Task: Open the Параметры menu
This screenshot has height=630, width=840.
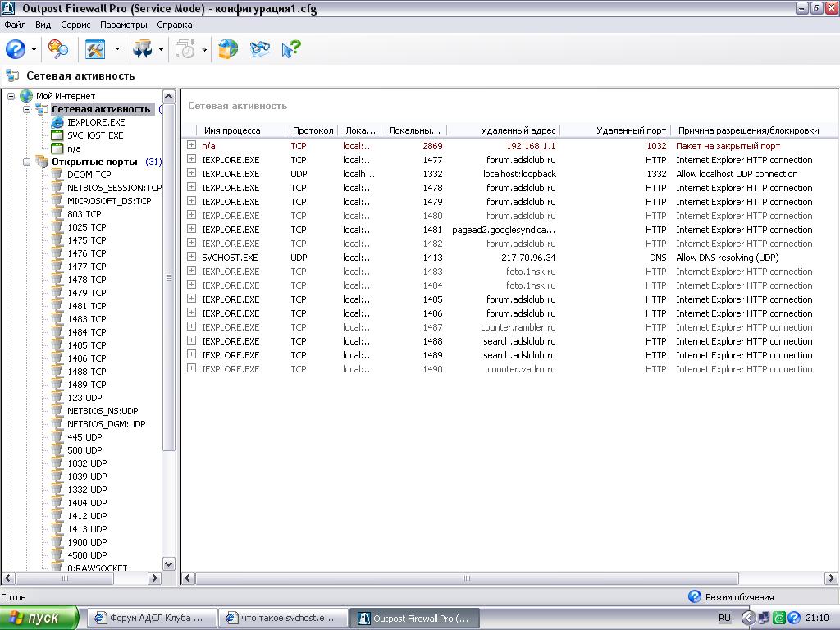Action: (x=123, y=25)
